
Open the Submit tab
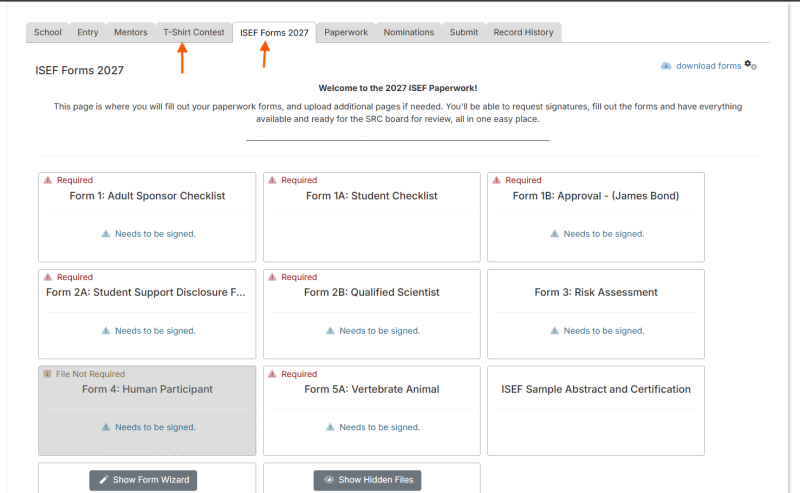pyautogui.click(x=464, y=32)
